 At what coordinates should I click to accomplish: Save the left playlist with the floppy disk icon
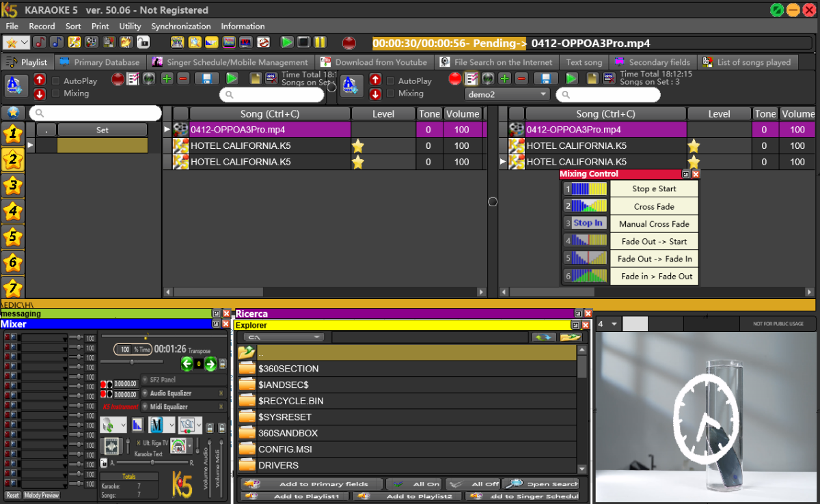(206, 79)
